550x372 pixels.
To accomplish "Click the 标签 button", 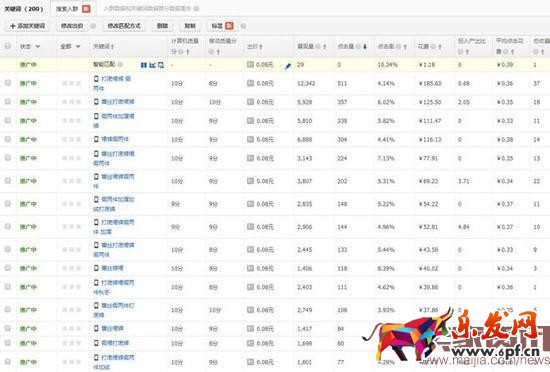I will point(222,26).
